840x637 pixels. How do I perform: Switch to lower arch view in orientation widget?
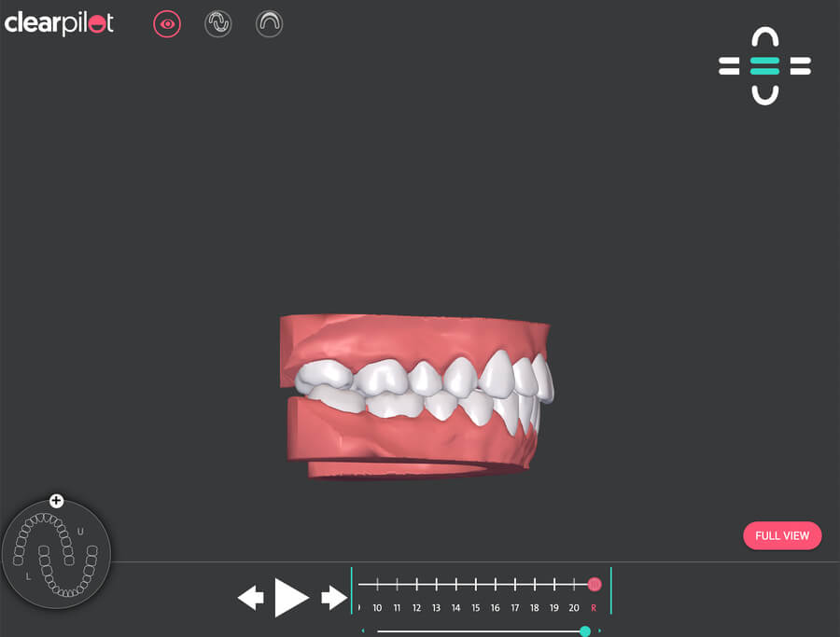click(764, 94)
